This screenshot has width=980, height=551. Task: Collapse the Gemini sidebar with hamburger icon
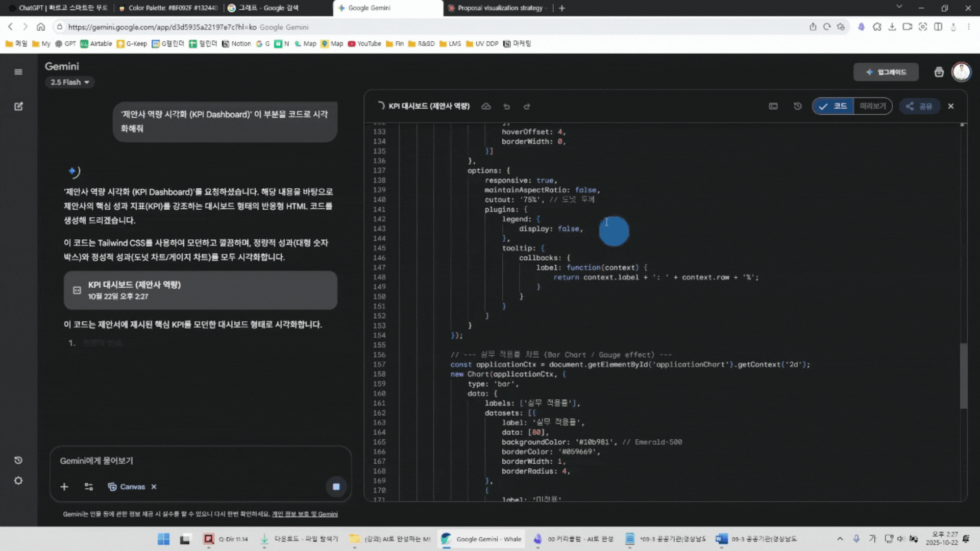pyautogui.click(x=19, y=72)
